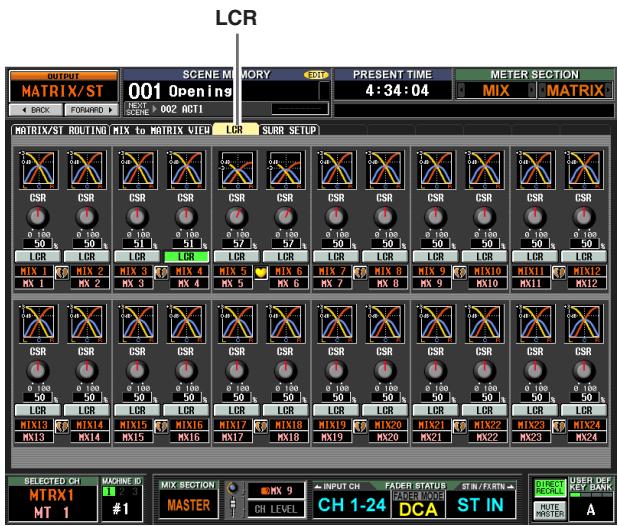The height and width of the screenshot is (526, 618).
Task: Click the ST IN / FX RTN arrow label
Action: [487, 486]
